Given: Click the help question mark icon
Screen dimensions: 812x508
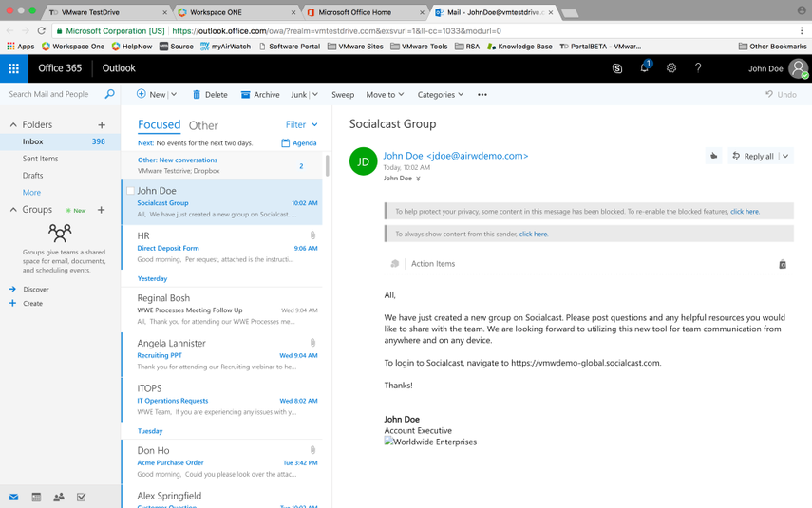Looking at the screenshot, I should 698,68.
